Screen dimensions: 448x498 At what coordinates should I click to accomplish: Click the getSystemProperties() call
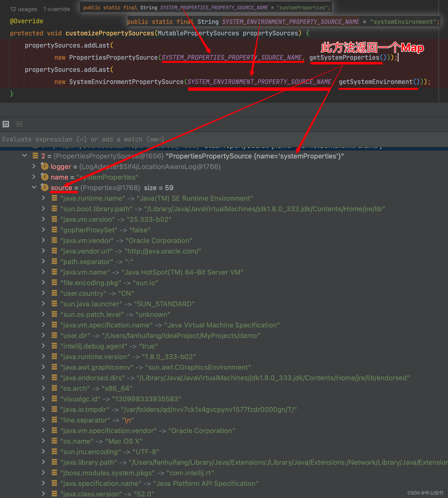(x=348, y=58)
